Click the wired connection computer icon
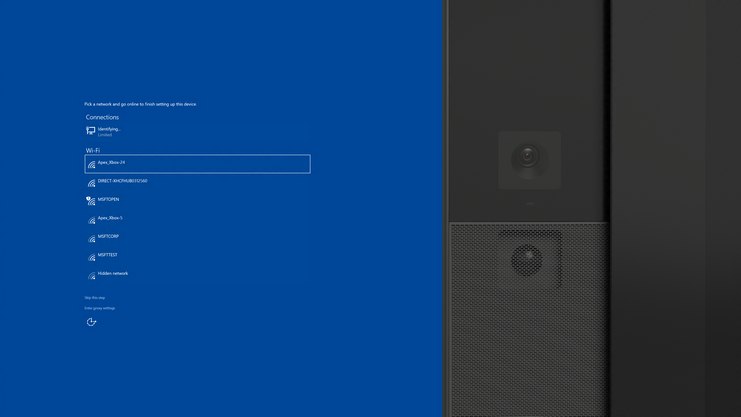This screenshot has height=417, width=741. (91, 130)
